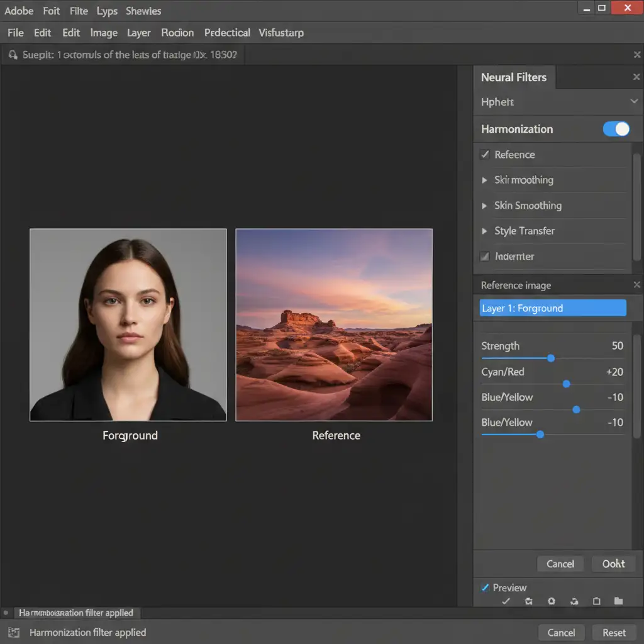This screenshot has width=644, height=644.
Task: Open the Layer menu in menu bar
Action: pyautogui.click(x=138, y=33)
